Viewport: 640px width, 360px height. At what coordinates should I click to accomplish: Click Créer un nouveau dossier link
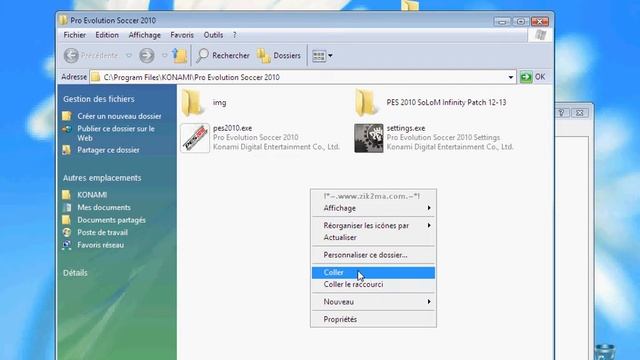(x=119, y=116)
